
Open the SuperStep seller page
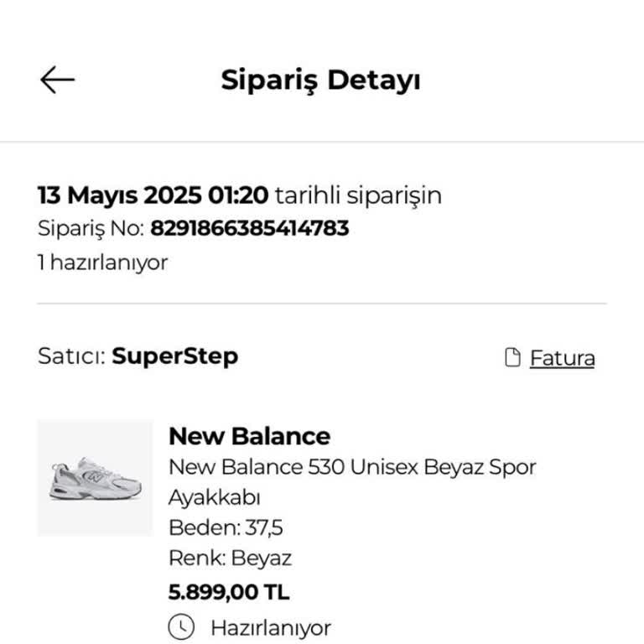click(x=175, y=356)
